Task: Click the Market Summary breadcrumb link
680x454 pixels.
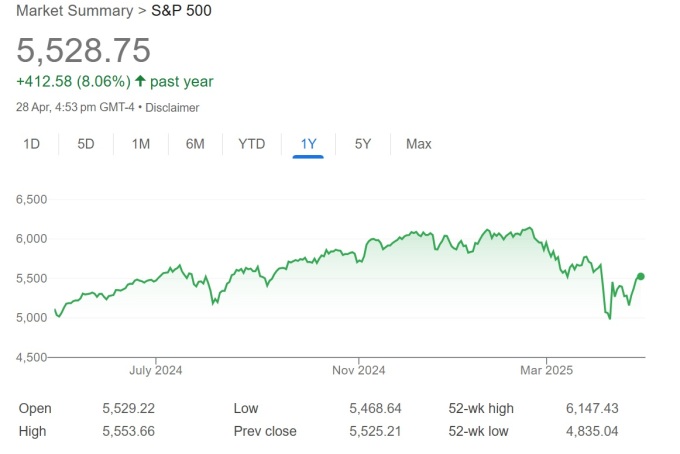Action: [x=74, y=11]
